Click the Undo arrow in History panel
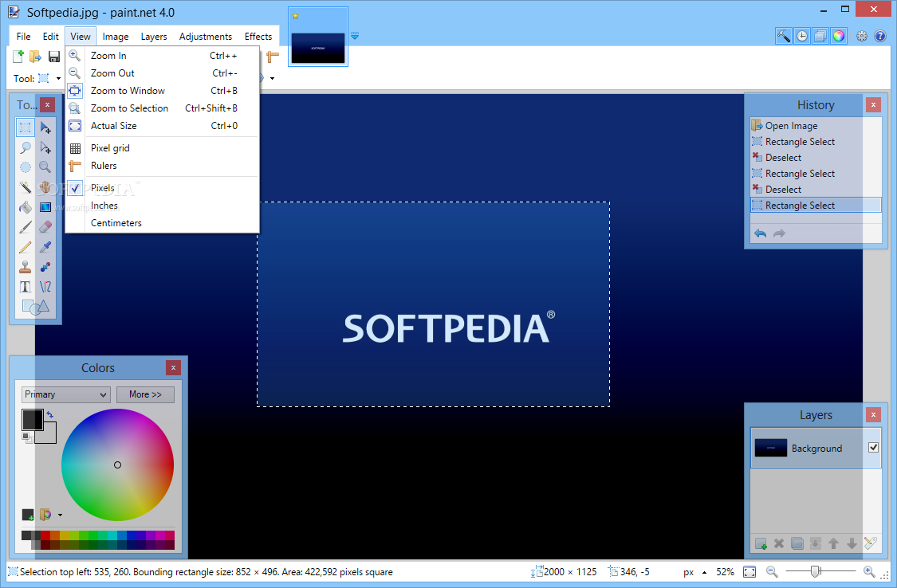This screenshot has width=897, height=588. coord(761,233)
